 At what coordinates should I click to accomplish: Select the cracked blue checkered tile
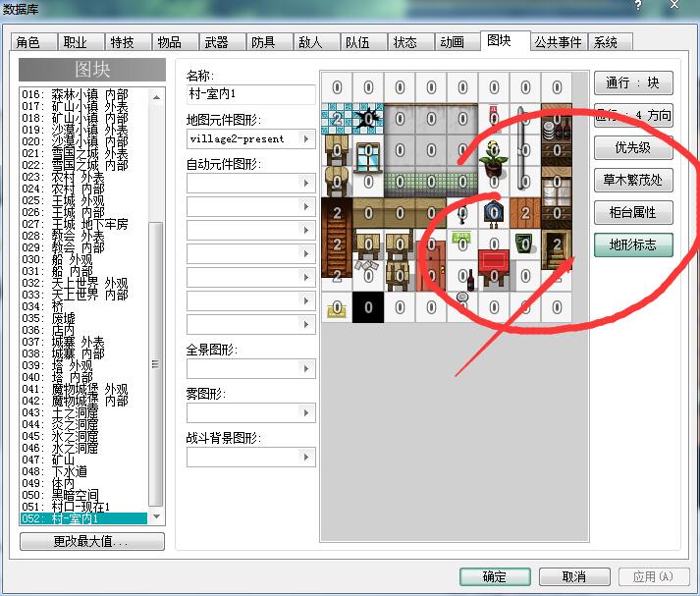click(368, 119)
